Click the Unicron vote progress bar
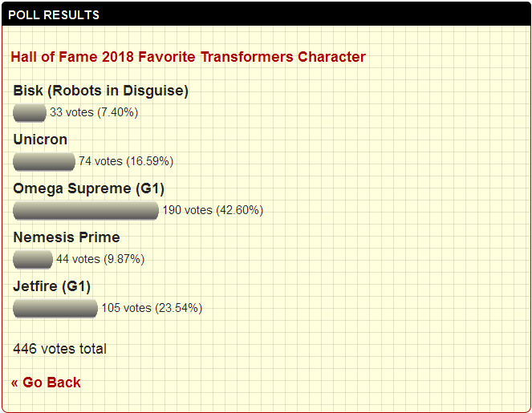This screenshot has width=532, height=413. point(44,161)
